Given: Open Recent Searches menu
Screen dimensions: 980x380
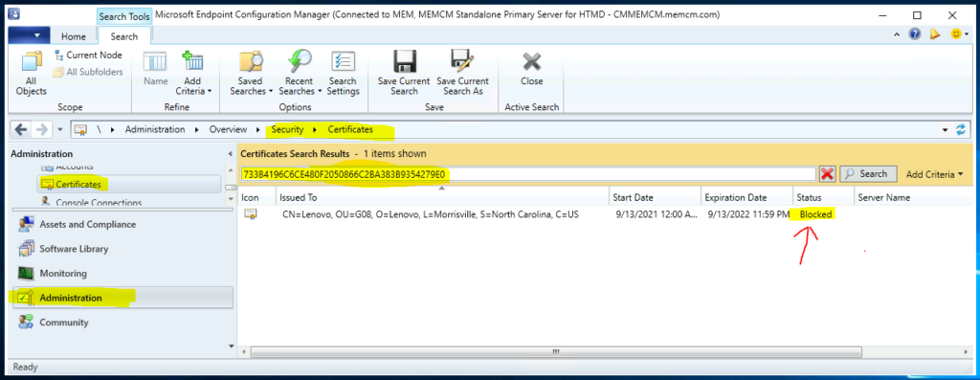Looking at the screenshot, I should coord(299,74).
